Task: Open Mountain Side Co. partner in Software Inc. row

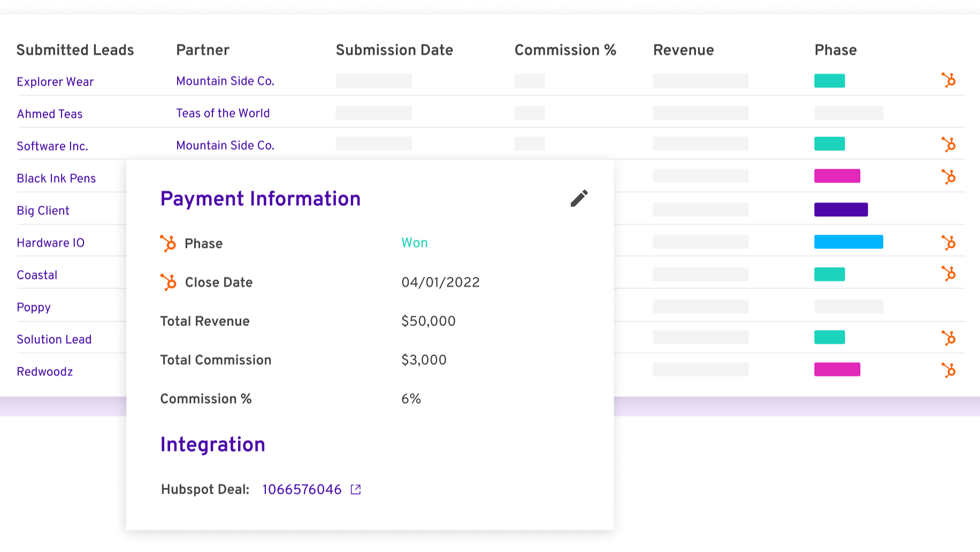Action: tap(225, 145)
